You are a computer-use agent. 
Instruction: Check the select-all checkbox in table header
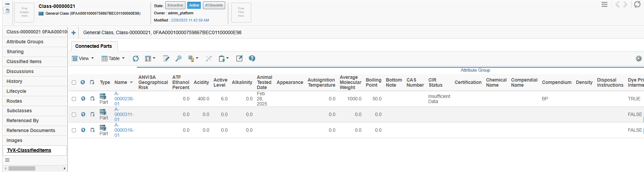click(74, 83)
